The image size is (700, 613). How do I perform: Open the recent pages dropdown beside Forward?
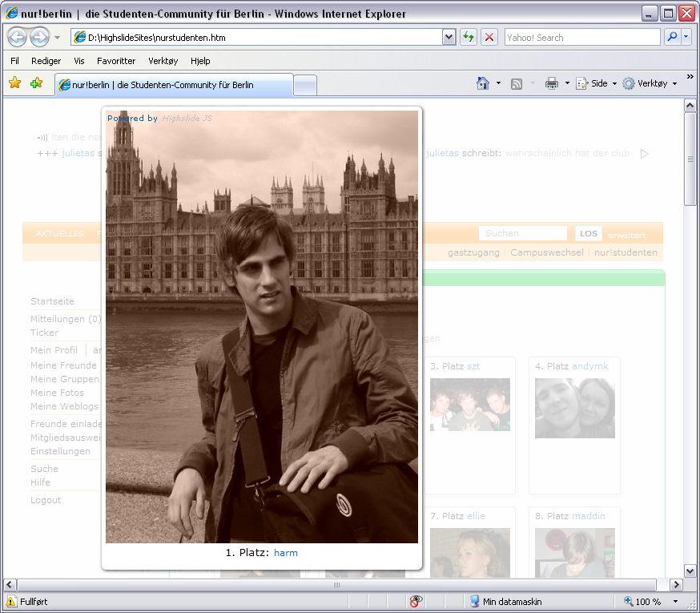(57, 38)
